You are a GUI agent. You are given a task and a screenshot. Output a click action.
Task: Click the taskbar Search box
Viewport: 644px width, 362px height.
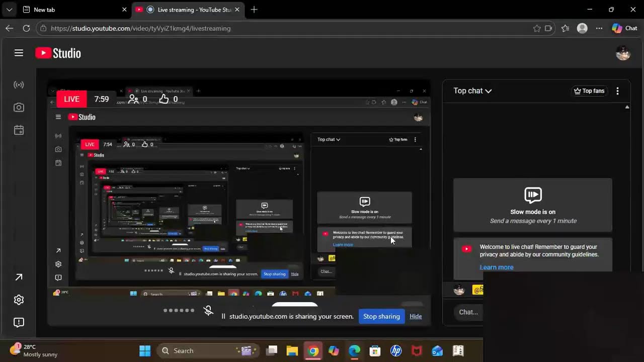(x=208, y=350)
